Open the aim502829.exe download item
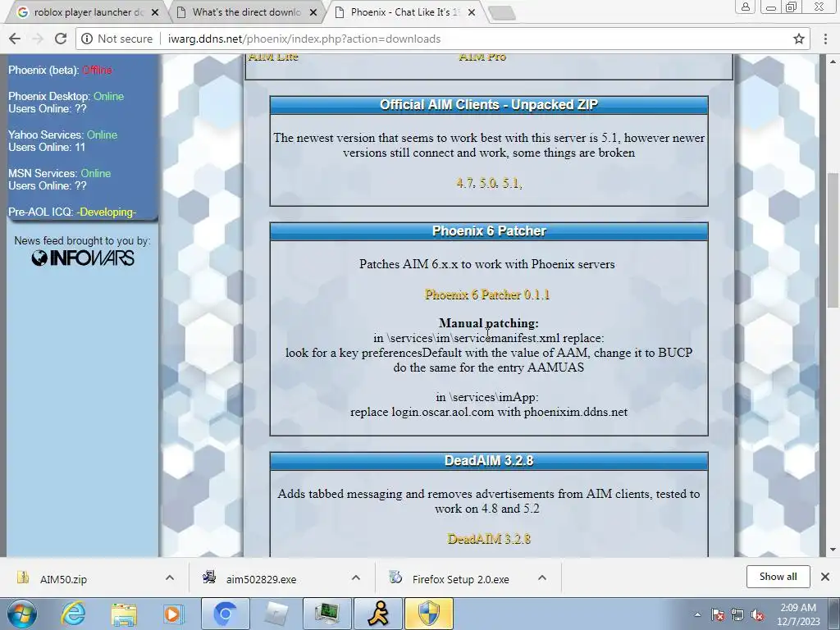The height and width of the screenshot is (630, 840). [x=261, y=579]
